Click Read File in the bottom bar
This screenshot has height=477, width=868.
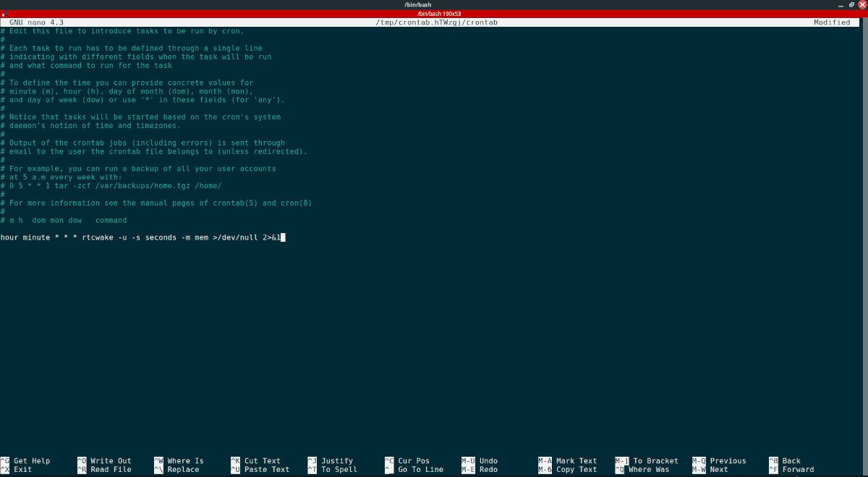[108, 469]
